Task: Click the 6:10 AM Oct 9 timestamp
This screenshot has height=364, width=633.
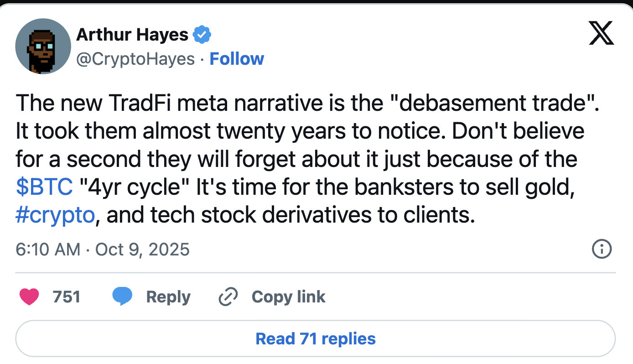Action: (x=102, y=250)
